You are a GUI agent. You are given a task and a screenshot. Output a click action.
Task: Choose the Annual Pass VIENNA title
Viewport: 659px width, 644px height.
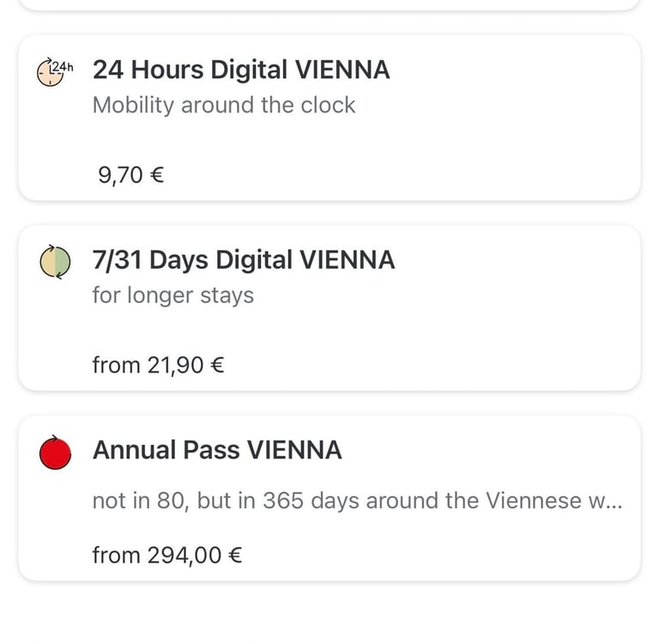(x=217, y=450)
